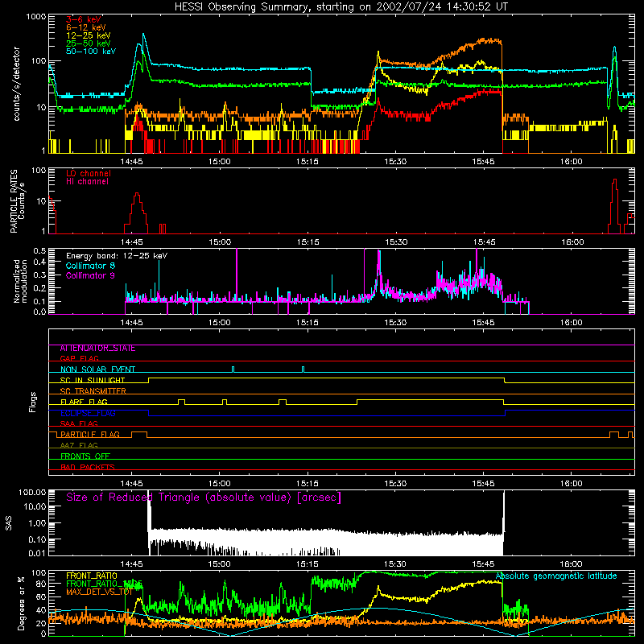
Task: Click the SAS axis label
Action: coord(9,522)
